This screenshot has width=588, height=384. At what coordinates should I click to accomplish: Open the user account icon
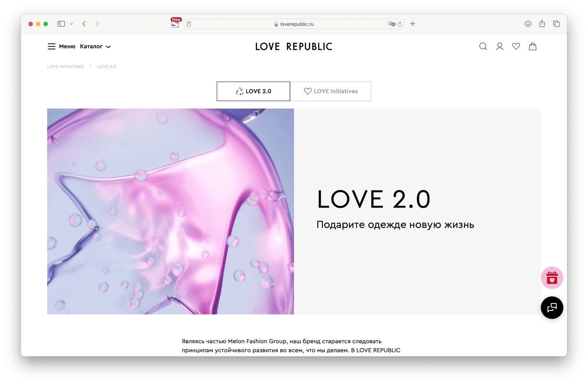(x=499, y=46)
